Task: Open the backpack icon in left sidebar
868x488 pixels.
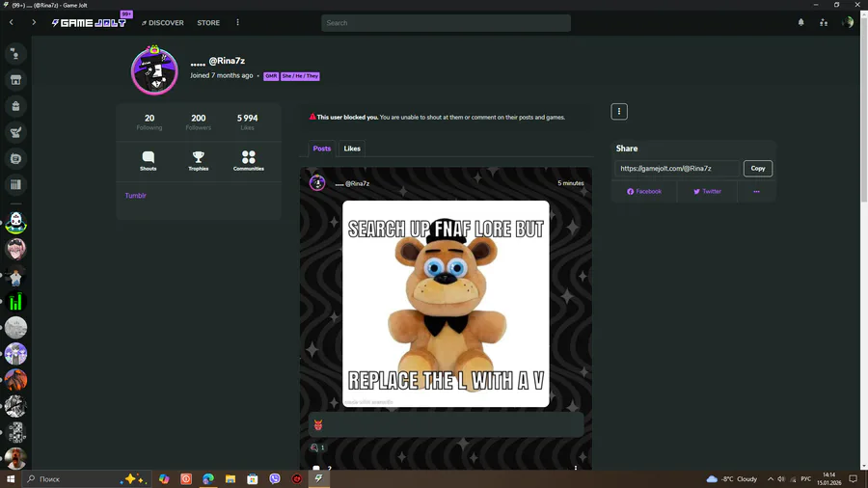Action: click(x=15, y=106)
